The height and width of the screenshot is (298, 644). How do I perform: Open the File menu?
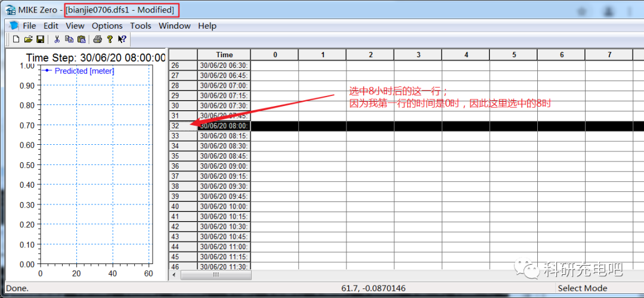pos(30,26)
